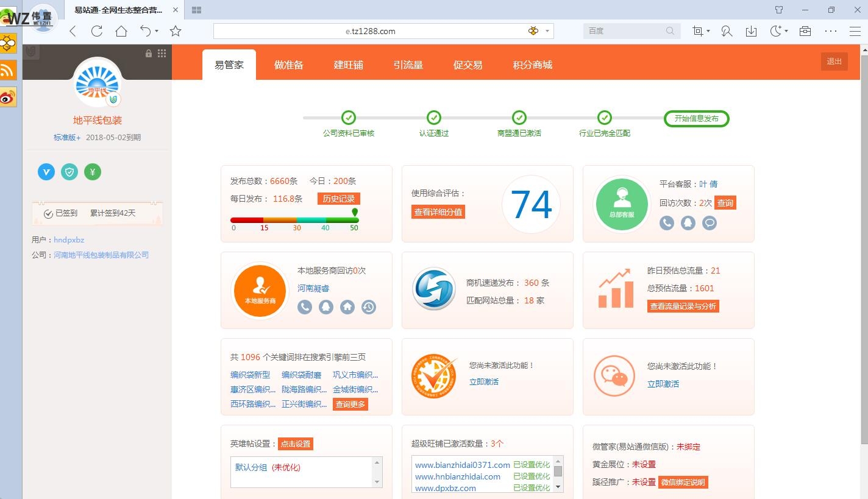Click the 公司资料已审核 step checkmark

tap(348, 118)
